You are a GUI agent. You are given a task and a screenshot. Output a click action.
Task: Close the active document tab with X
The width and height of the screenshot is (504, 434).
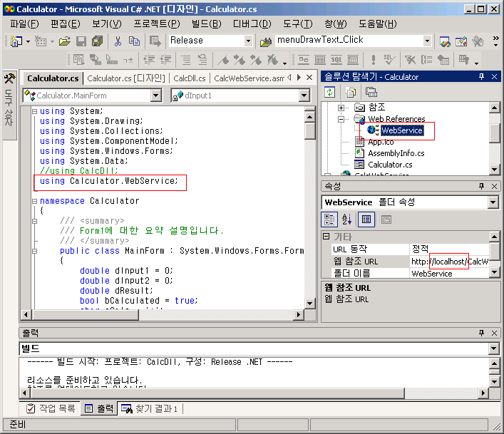309,78
